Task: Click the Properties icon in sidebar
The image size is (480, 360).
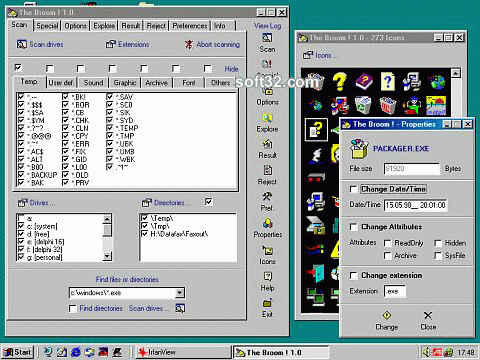Action: pyautogui.click(x=267, y=223)
